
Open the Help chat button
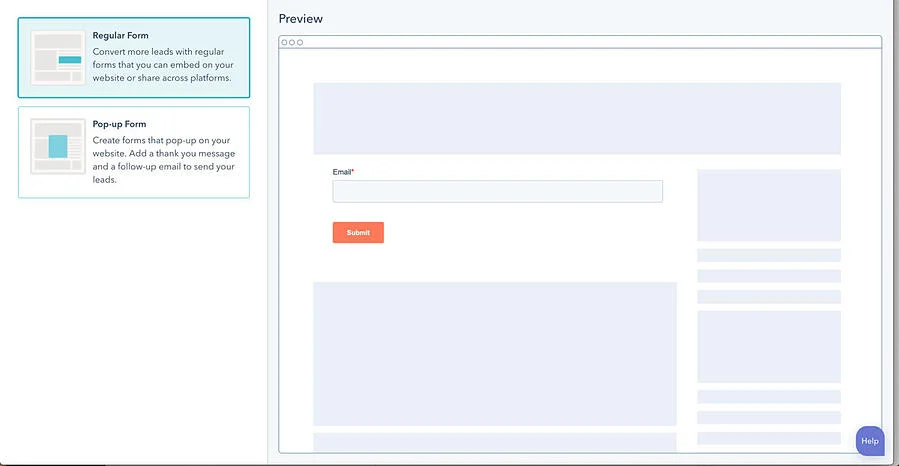click(x=870, y=441)
